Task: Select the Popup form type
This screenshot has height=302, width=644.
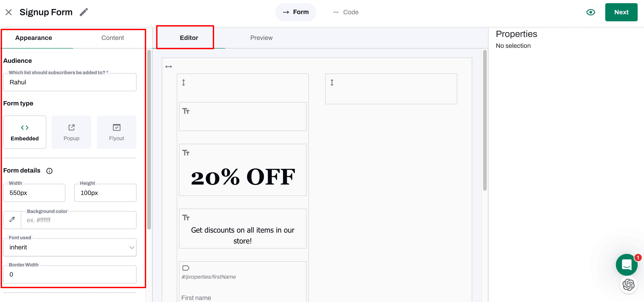Action: (x=71, y=132)
